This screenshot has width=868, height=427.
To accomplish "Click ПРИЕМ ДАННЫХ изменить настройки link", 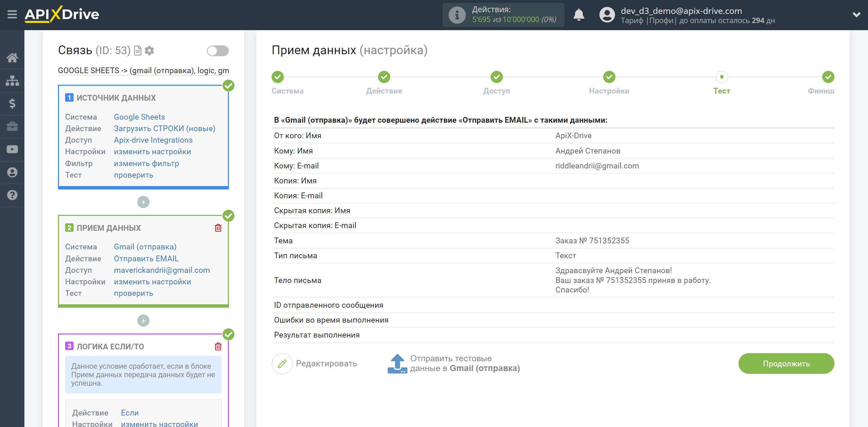I will 153,282.
